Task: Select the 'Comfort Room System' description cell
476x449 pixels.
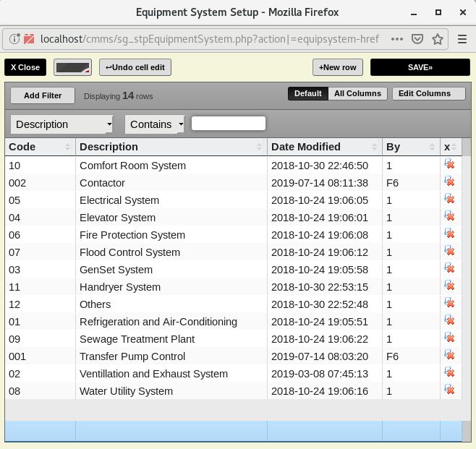Action: pyautogui.click(x=171, y=166)
